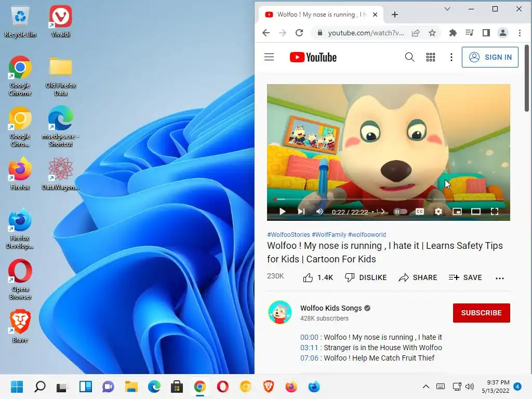Jump to chapter timestamp 03:11

click(309, 348)
